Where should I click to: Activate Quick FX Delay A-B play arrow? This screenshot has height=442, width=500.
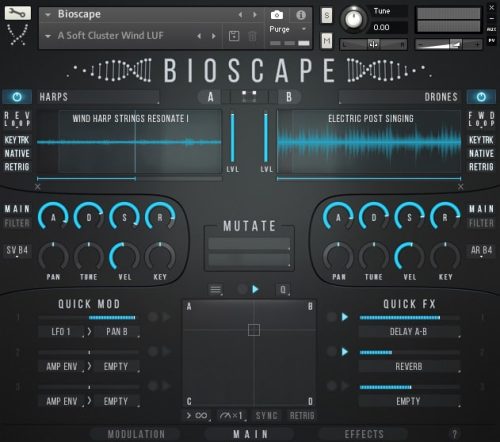[345, 317]
